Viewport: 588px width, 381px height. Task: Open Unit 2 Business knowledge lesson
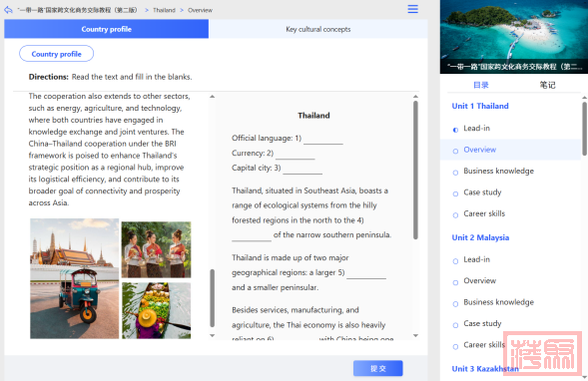(498, 302)
